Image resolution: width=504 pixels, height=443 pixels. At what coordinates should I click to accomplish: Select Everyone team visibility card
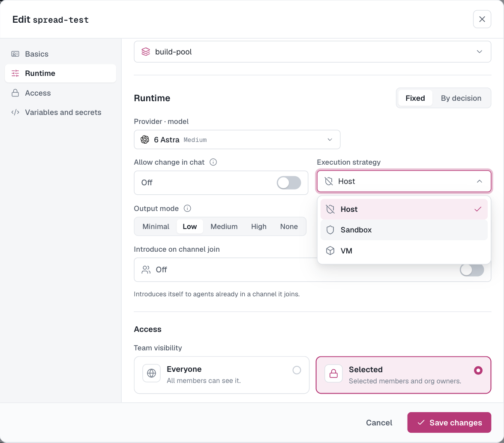pos(222,375)
